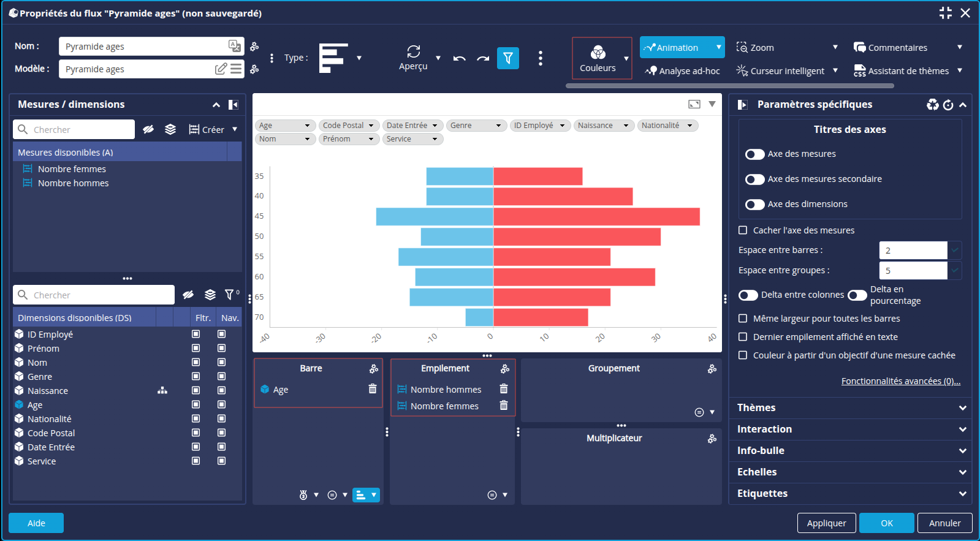
Task: Open Fonctionnalités avancées link
Action: [x=900, y=381]
